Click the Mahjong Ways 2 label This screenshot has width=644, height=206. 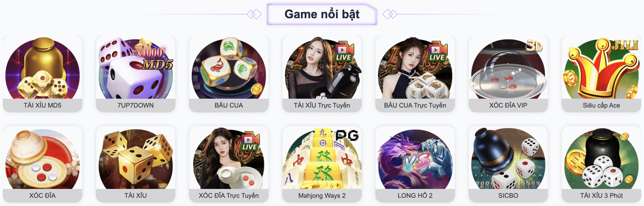point(322,196)
